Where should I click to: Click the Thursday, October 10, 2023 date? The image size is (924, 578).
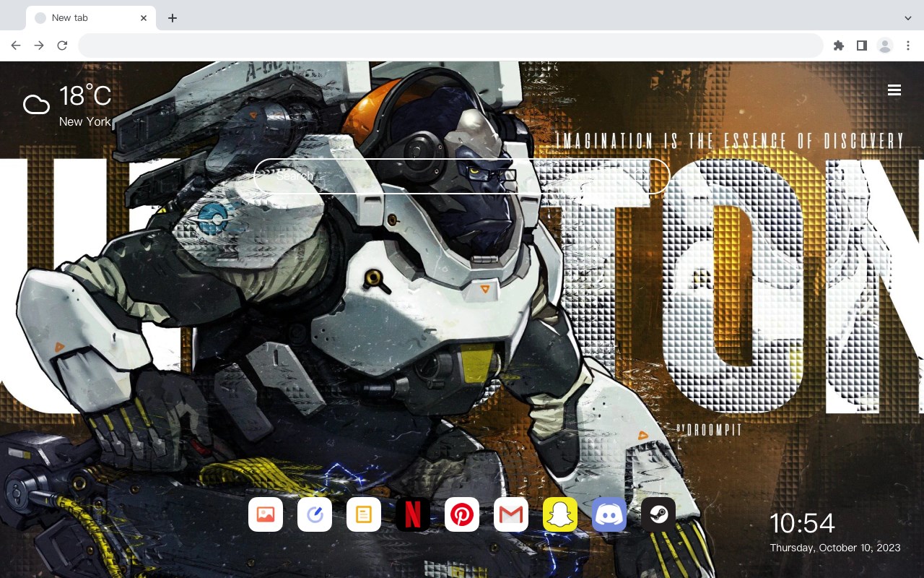[x=835, y=548]
